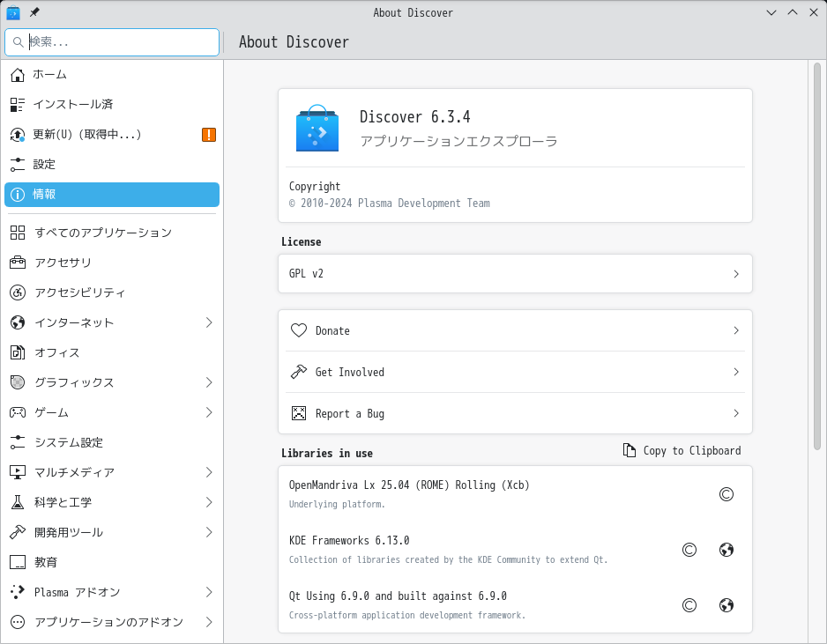
Task: Click the Copy to Clipboard button
Action: click(x=682, y=450)
